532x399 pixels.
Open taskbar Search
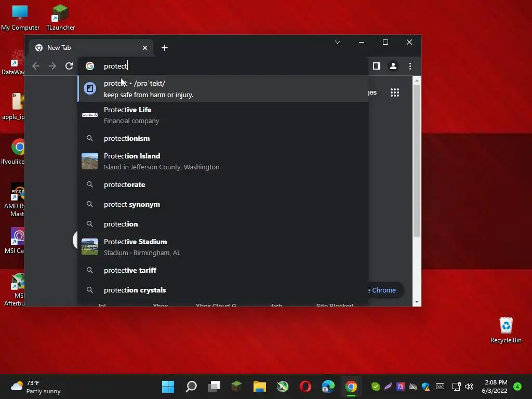point(191,387)
